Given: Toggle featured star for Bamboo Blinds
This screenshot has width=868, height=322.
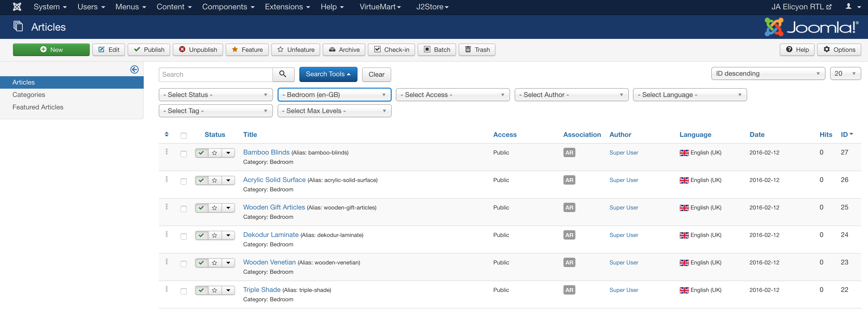Looking at the screenshot, I should click(215, 153).
